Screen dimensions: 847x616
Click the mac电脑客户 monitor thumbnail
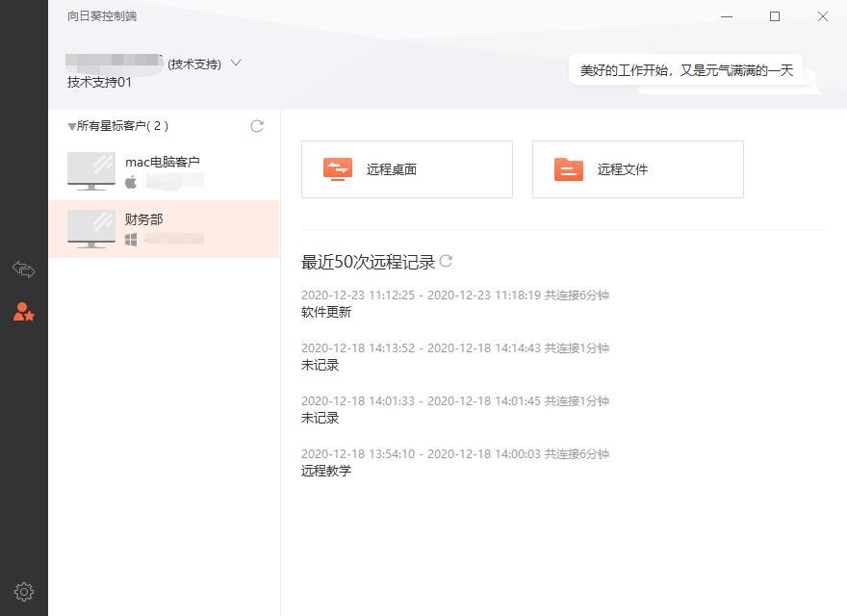[x=91, y=171]
